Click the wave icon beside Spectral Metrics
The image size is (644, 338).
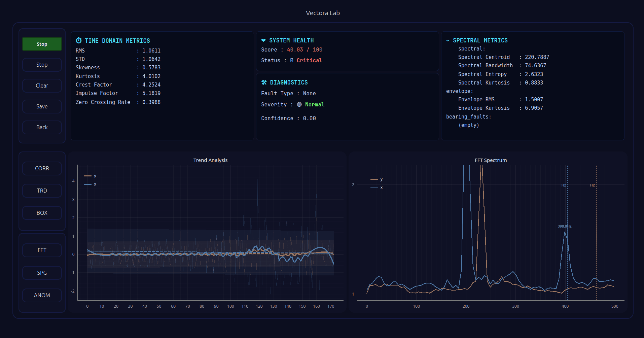click(448, 40)
